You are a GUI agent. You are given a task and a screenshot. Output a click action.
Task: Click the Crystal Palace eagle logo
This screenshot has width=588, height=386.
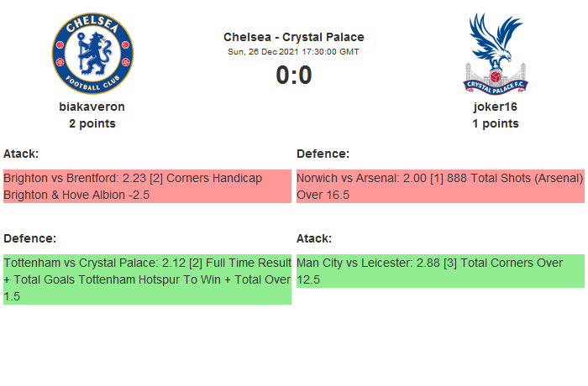point(495,52)
